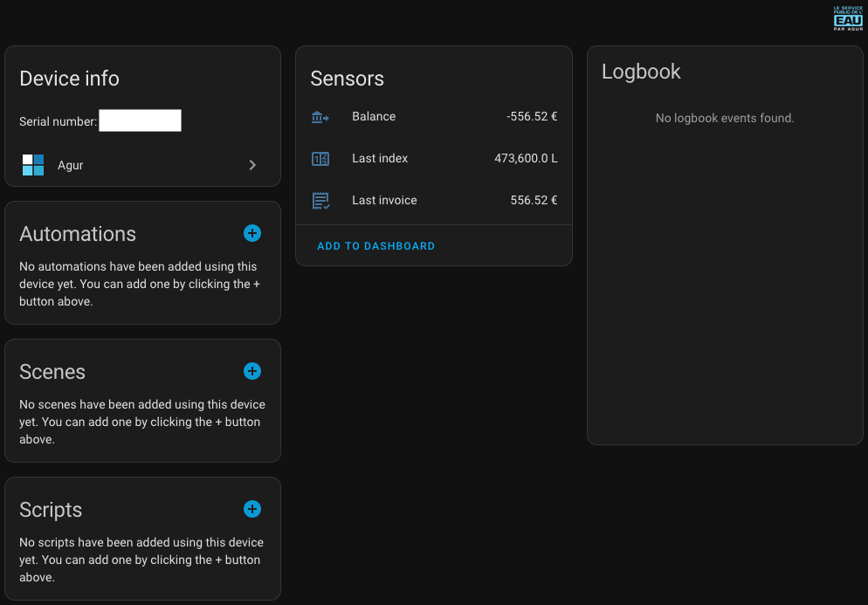Click the Sensors card heading
This screenshot has width=868, height=605.
pos(347,79)
